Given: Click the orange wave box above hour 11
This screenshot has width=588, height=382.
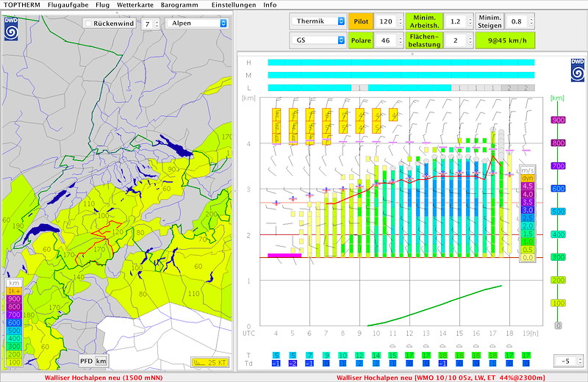Looking at the screenshot, I should pos(393,115).
